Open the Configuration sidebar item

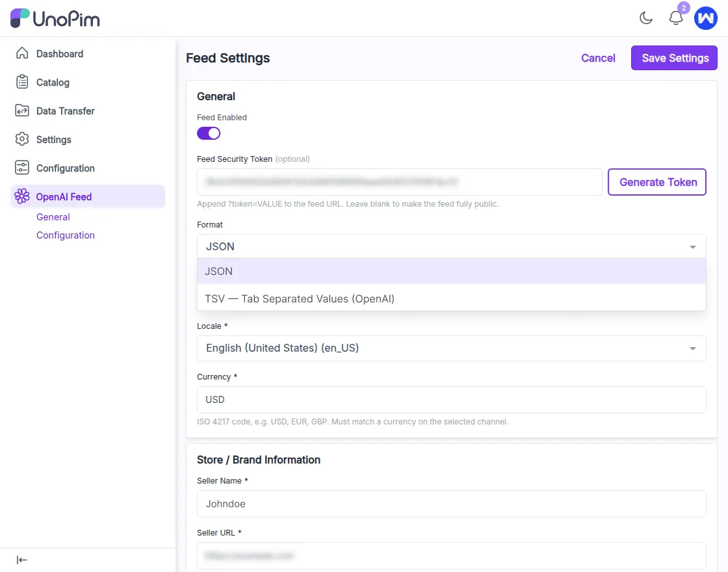coord(65,168)
